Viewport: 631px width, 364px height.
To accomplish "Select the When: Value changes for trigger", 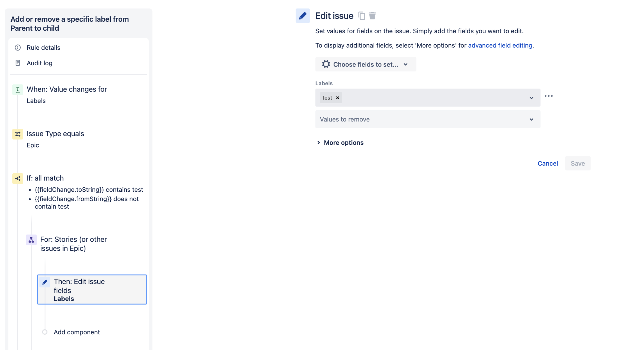I will point(67,89).
